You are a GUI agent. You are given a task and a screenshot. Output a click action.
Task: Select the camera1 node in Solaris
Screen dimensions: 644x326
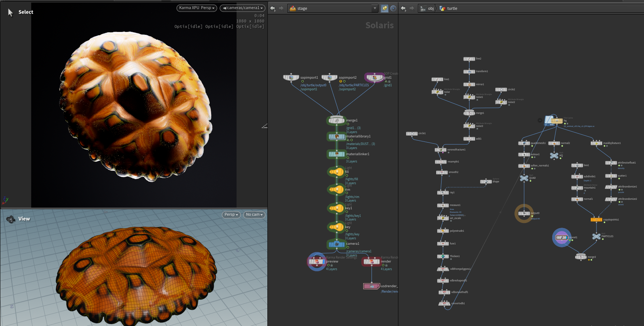(x=337, y=244)
